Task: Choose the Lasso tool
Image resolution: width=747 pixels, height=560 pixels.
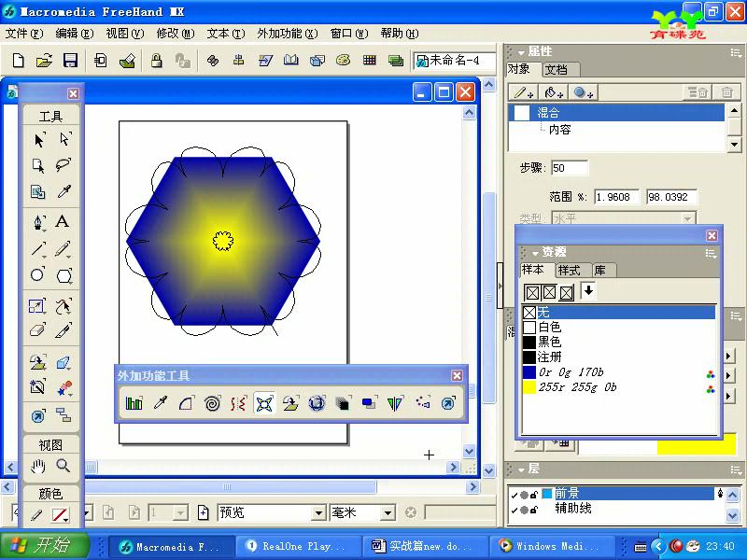Action: click(x=63, y=165)
